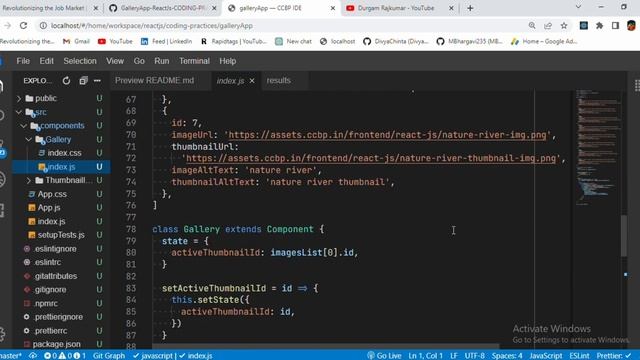
Task: Share this page icon in address bar
Action: (x=548, y=26)
